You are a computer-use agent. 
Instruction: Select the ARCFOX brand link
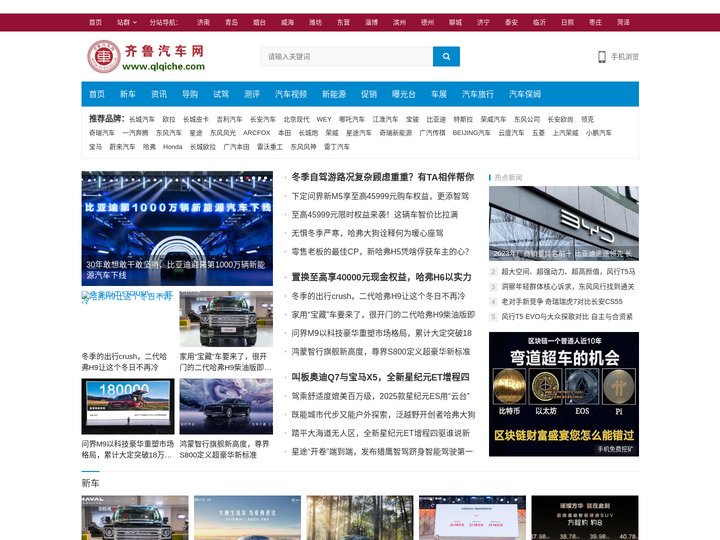257,133
